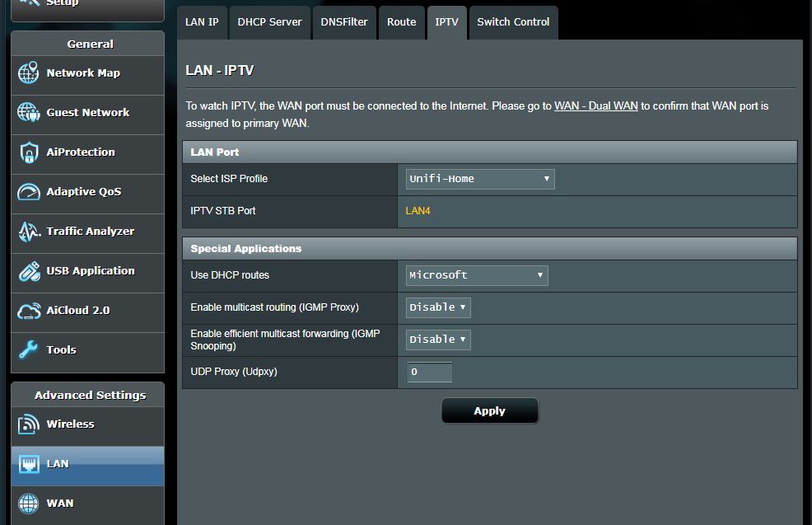
Task: Switch to the LAN IP tab
Action: pyautogui.click(x=202, y=22)
